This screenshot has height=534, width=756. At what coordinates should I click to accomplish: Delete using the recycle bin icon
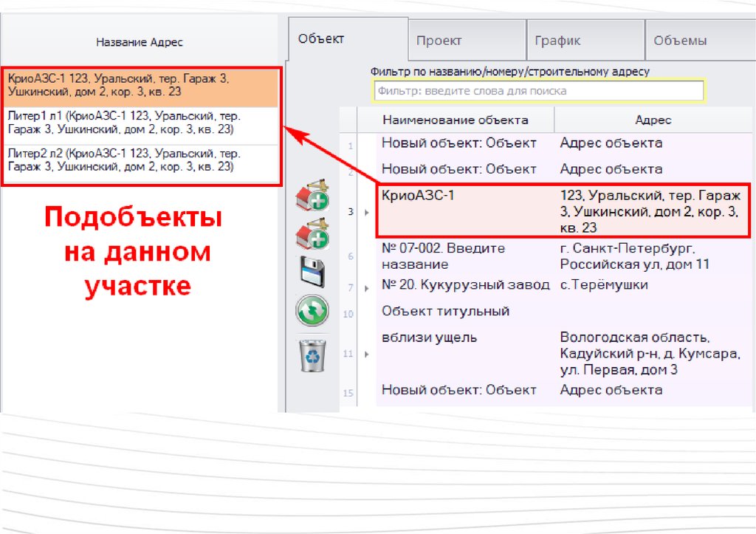(x=312, y=355)
